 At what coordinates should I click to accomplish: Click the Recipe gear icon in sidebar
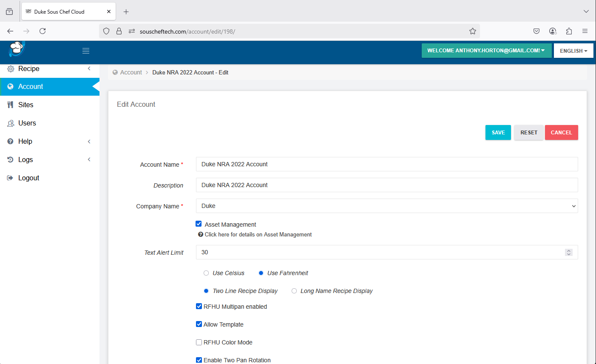point(11,69)
